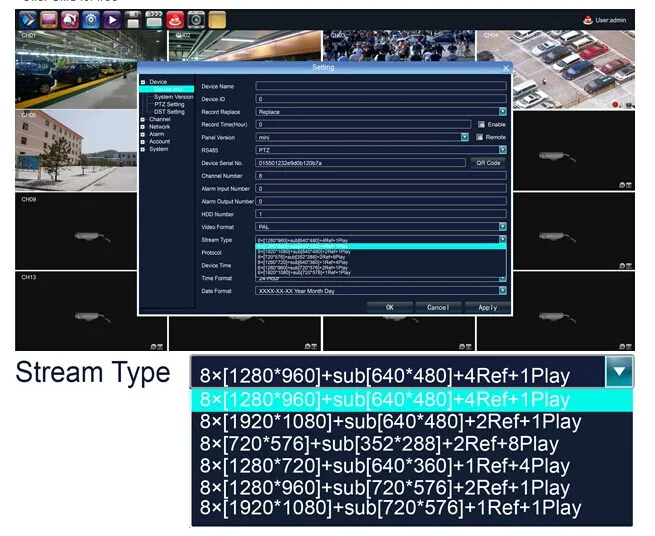Expand the Alarm tree node
This screenshot has width=655, height=536.
(143, 135)
